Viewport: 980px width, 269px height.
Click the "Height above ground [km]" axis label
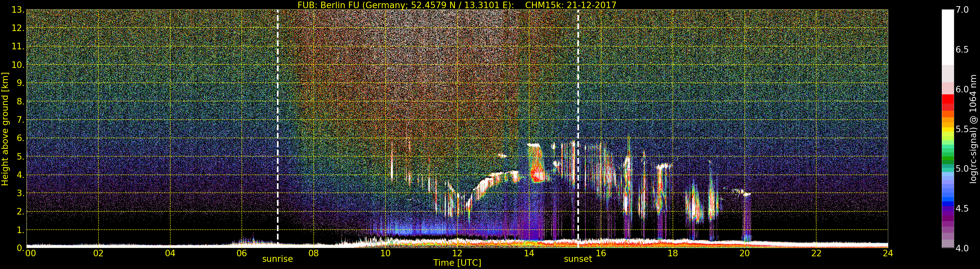pos(5,129)
